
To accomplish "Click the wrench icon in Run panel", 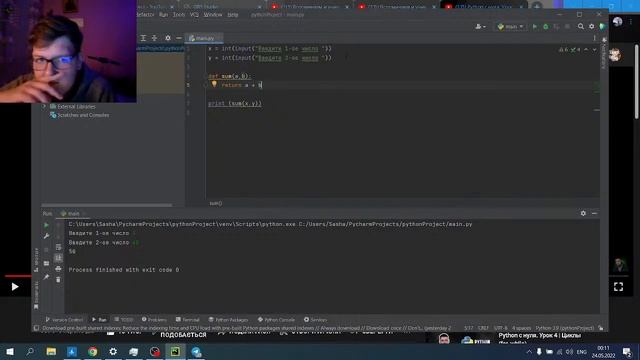I will [x=46, y=236].
